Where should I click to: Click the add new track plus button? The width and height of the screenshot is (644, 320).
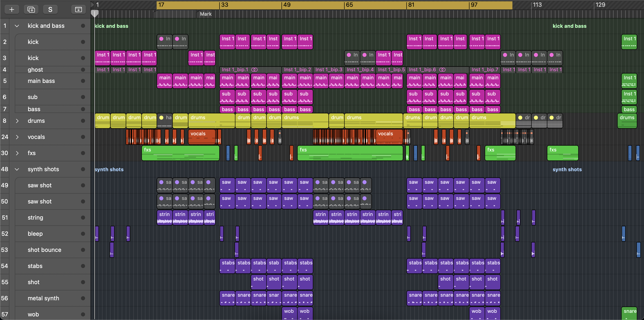[x=11, y=9]
